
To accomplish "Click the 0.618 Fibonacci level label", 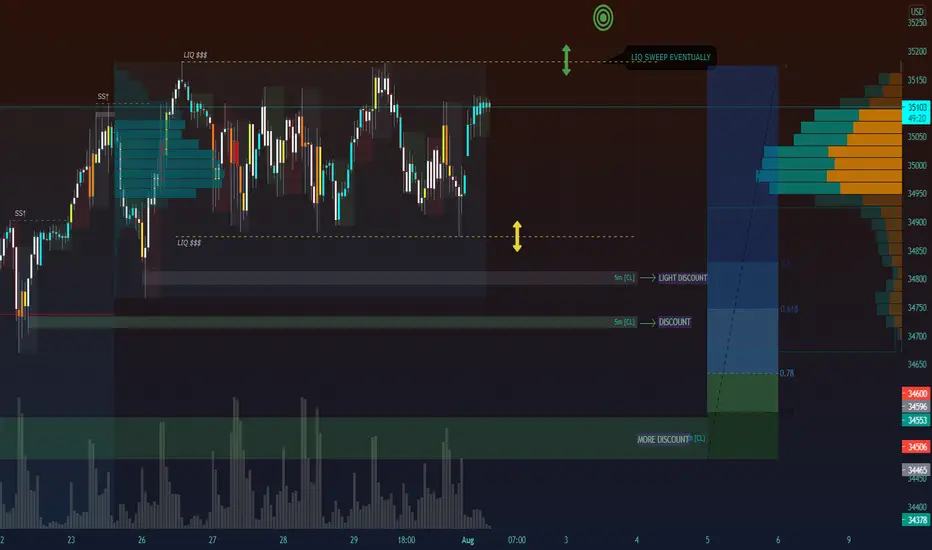I will tap(789, 309).
